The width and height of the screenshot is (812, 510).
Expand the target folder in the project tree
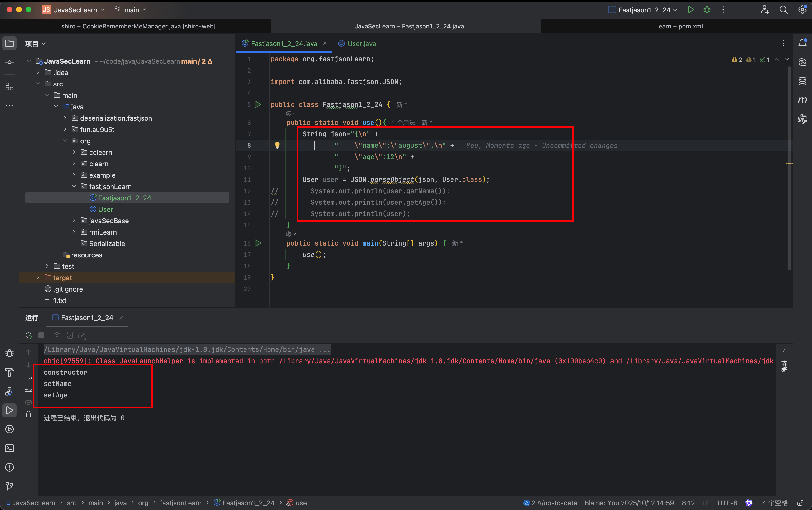(38, 278)
